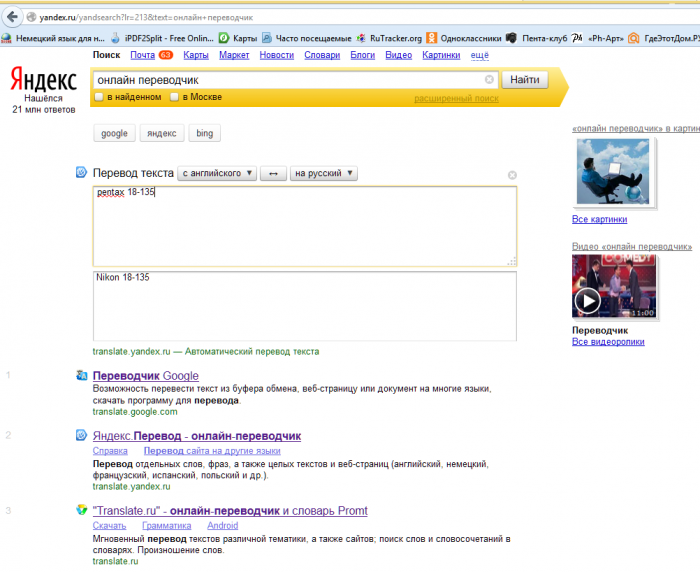
Task: Open the Скачать sublink
Action: pyautogui.click(x=109, y=526)
